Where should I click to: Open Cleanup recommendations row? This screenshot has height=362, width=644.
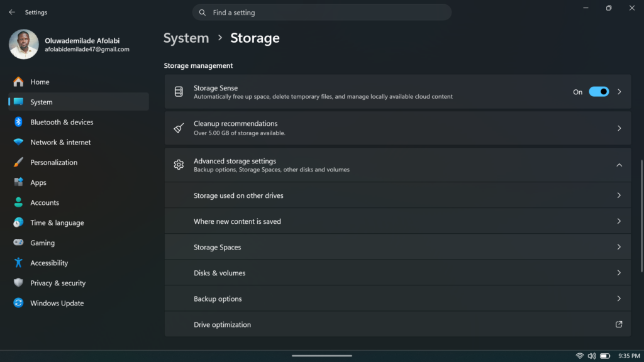click(397, 128)
